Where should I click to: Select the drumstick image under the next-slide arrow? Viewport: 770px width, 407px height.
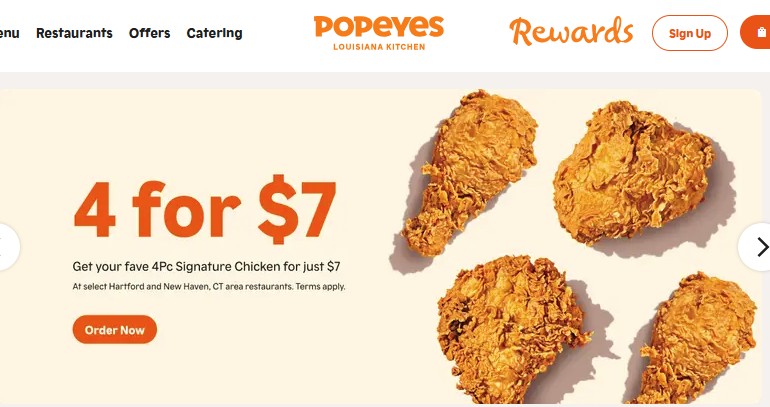(697, 339)
